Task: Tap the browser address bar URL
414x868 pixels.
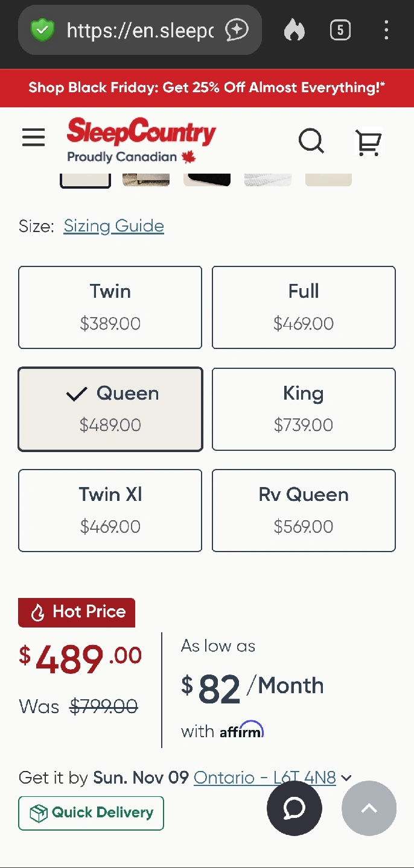Action: pyautogui.click(x=139, y=30)
